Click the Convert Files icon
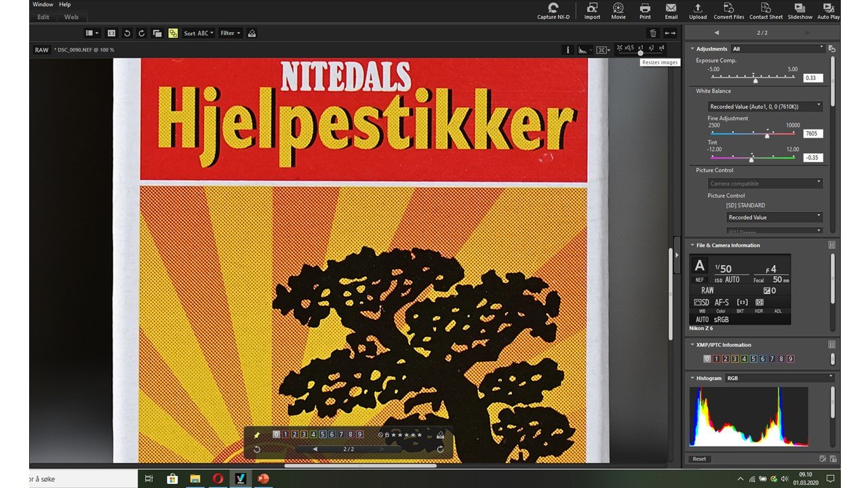 coord(728,10)
